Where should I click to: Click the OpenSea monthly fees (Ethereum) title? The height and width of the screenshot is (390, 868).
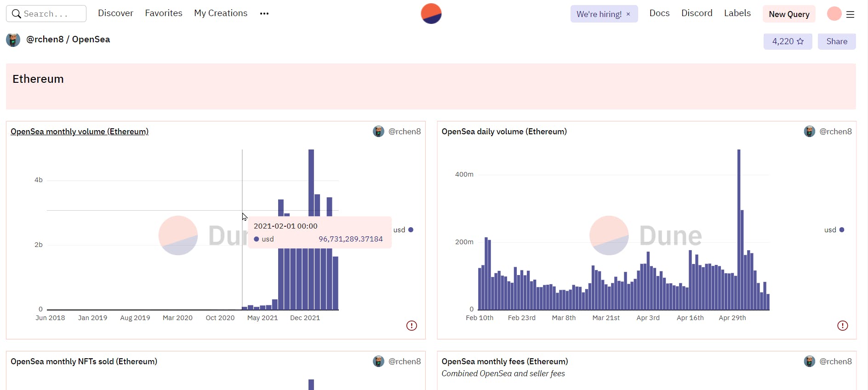(505, 361)
